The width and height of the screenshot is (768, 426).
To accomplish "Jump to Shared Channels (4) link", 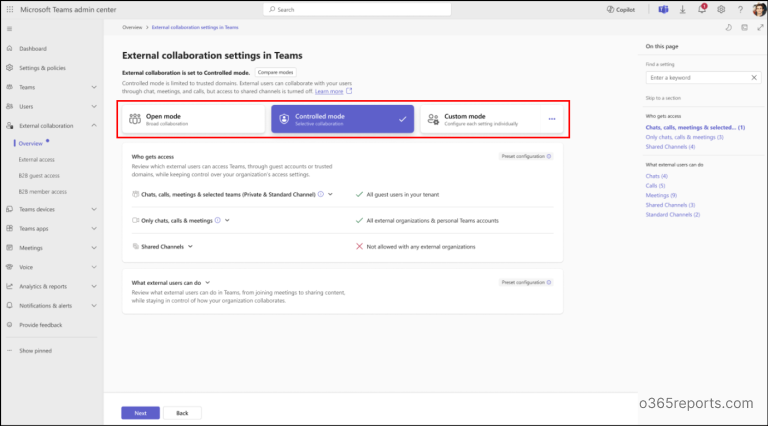I will pos(670,147).
